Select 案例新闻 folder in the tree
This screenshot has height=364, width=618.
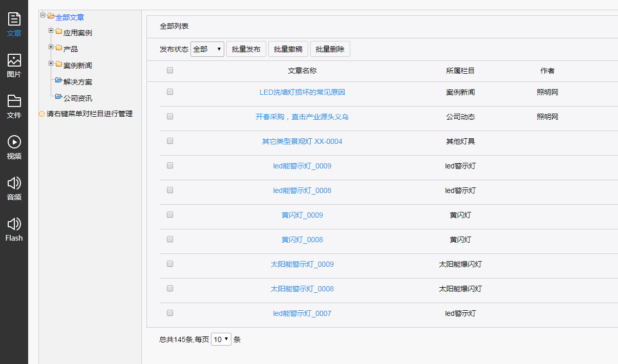click(x=78, y=66)
